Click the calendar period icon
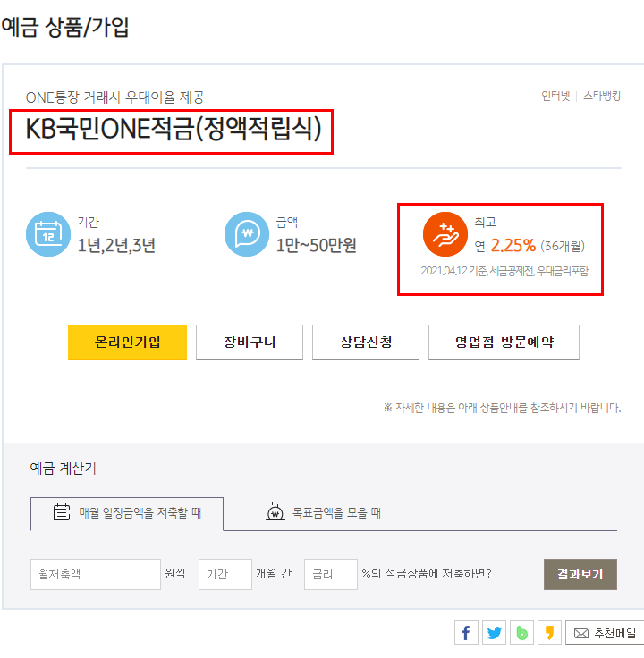 pyautogui.click(x=47, y=233)
